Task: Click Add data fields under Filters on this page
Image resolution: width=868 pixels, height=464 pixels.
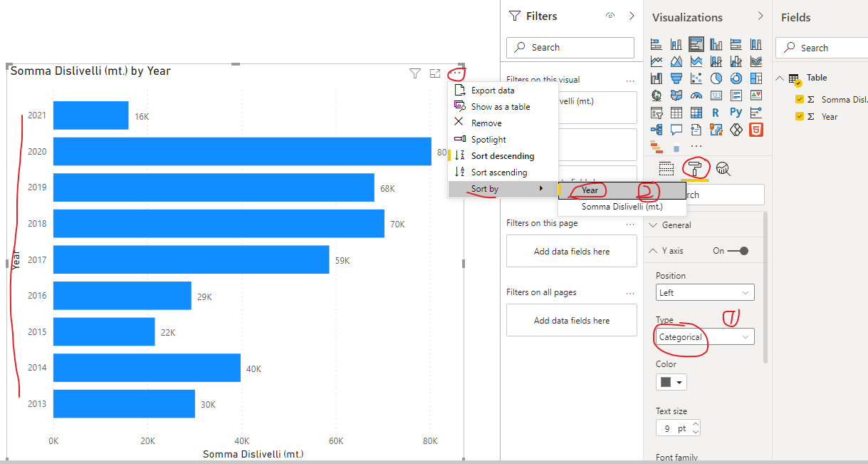Action: point(572,252)
